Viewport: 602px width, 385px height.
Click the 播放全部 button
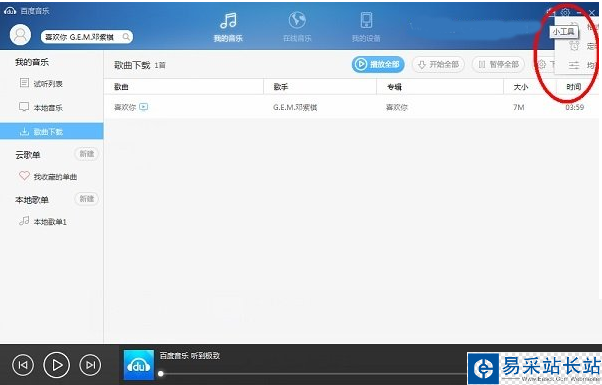pos(378,64)
